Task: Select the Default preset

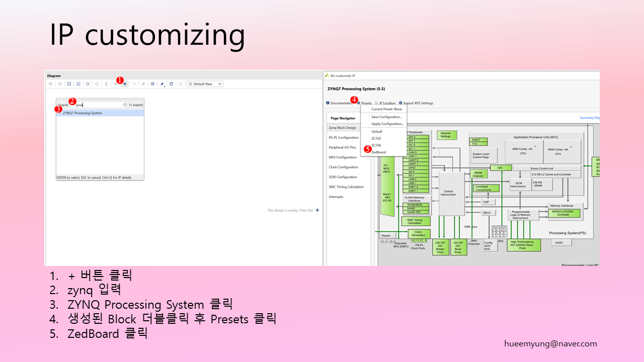Action: click(377, 132)
